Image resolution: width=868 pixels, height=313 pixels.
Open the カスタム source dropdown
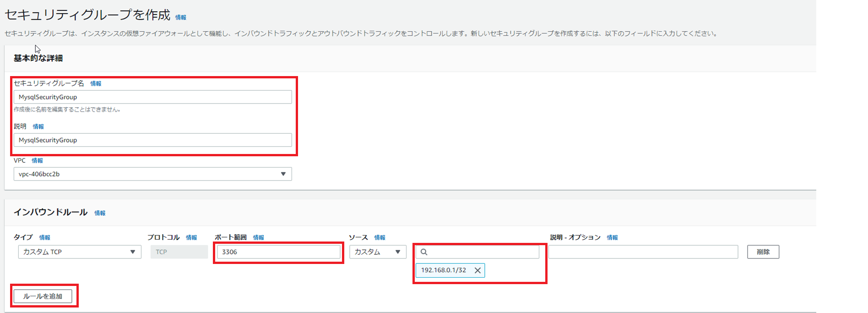(378, 252)
